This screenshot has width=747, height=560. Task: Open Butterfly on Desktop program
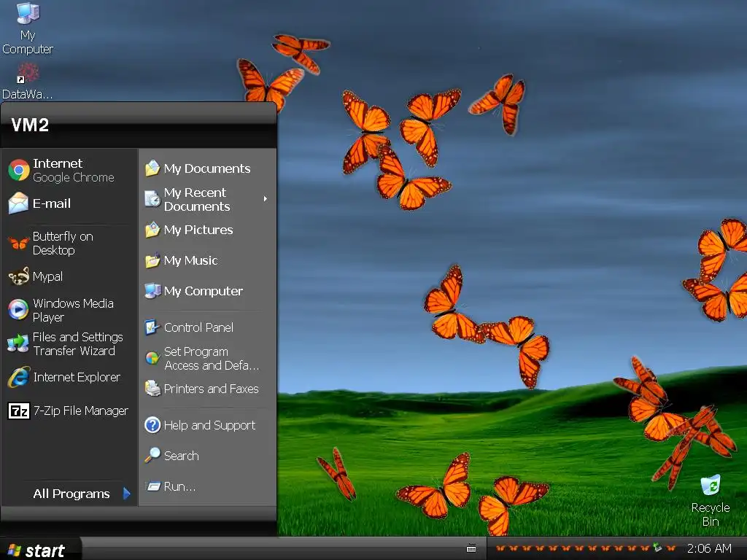(x=69, y=244)
